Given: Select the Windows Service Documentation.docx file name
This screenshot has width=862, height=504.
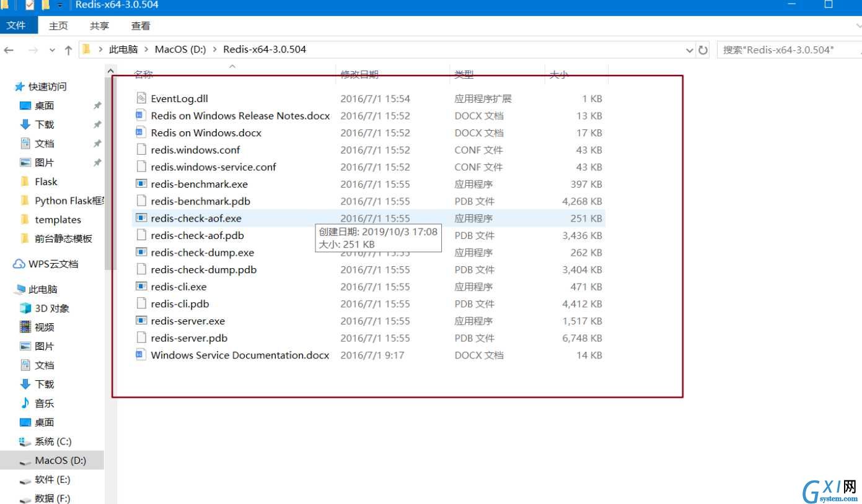Looking at the screenshot, I should [240, 355].
